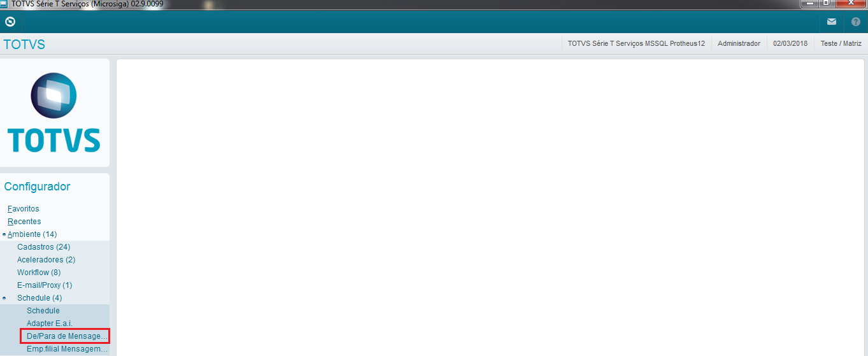Open Recentes in the Configurador menu
This screenshot has width=868, height=356.
24,222
